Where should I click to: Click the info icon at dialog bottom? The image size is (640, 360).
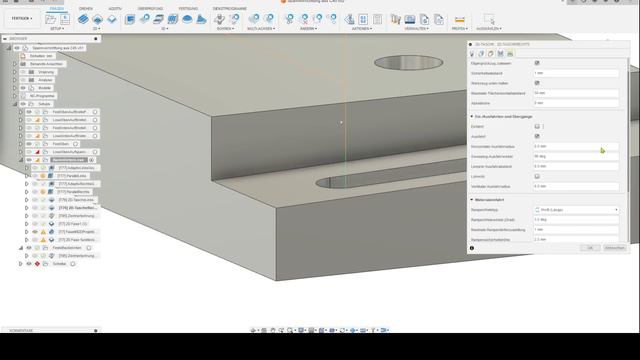point(472,248)
